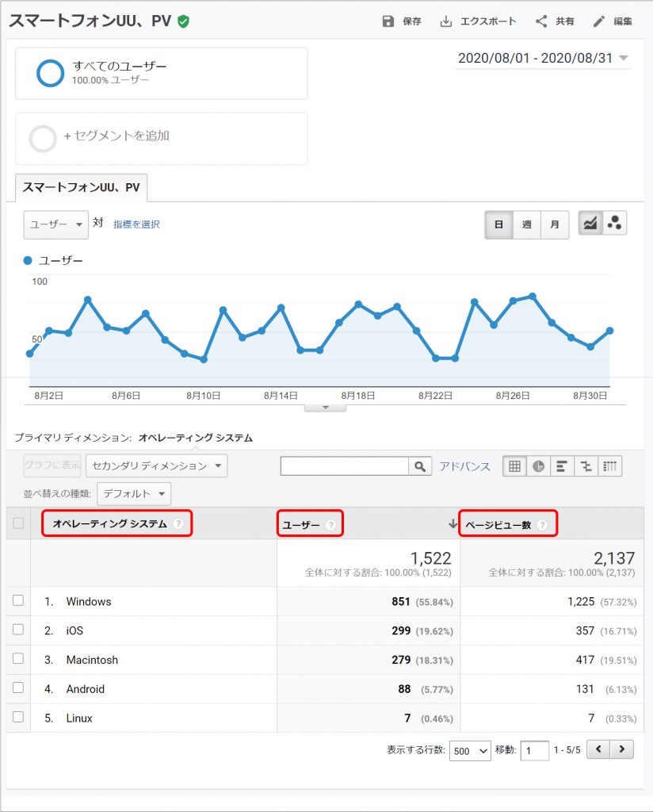Click the Macintosh row label
The image size is (653, 812).
pos(92,660)
